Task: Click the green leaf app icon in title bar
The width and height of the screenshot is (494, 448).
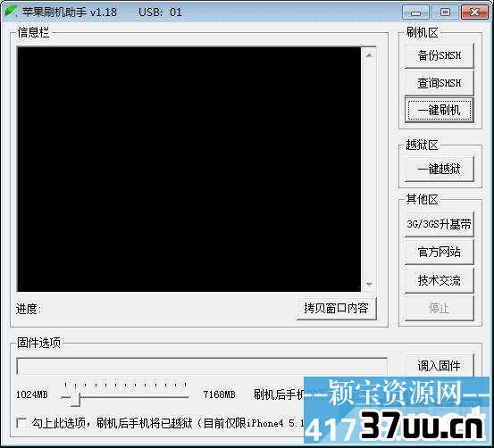Action: [11, 12]
